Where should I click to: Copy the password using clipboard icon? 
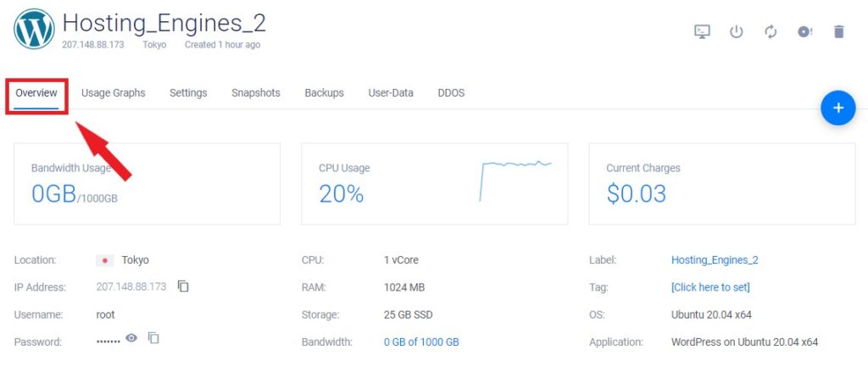click(153, 337)
